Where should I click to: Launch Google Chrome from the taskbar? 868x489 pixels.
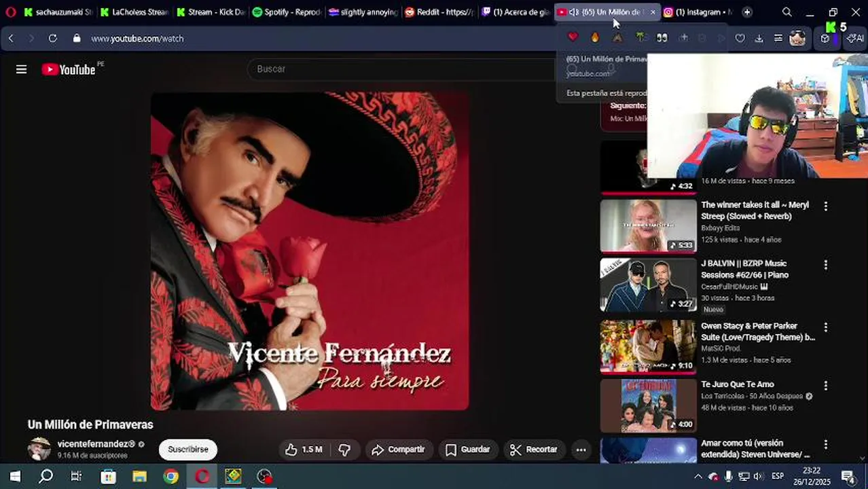point(170,476)
